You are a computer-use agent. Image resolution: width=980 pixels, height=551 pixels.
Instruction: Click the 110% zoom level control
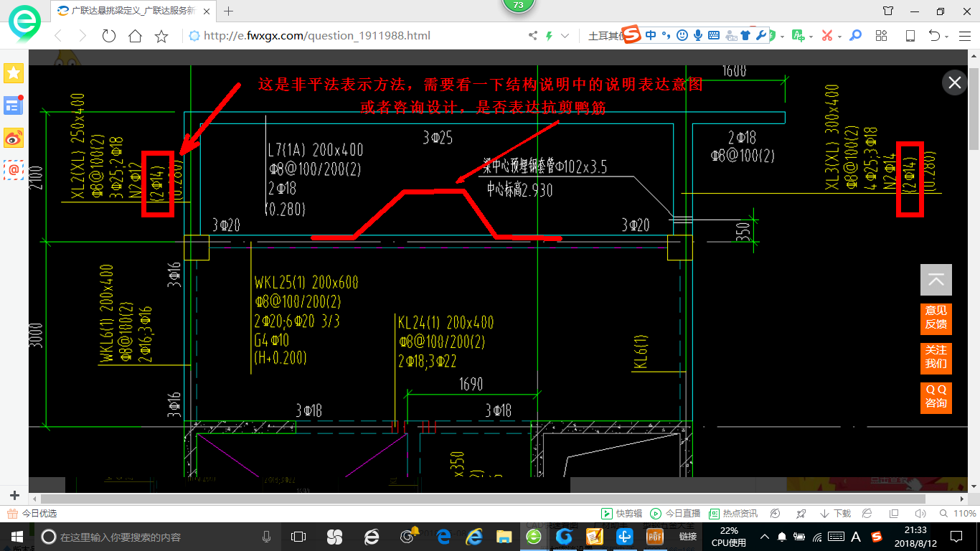tap(958, 514)
